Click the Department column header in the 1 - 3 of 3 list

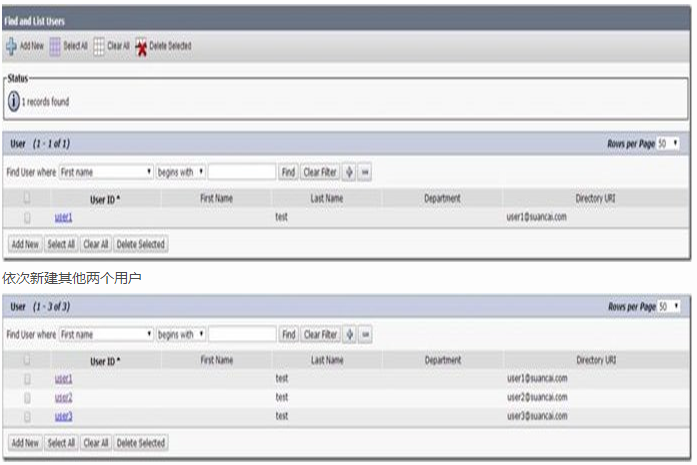443,360
